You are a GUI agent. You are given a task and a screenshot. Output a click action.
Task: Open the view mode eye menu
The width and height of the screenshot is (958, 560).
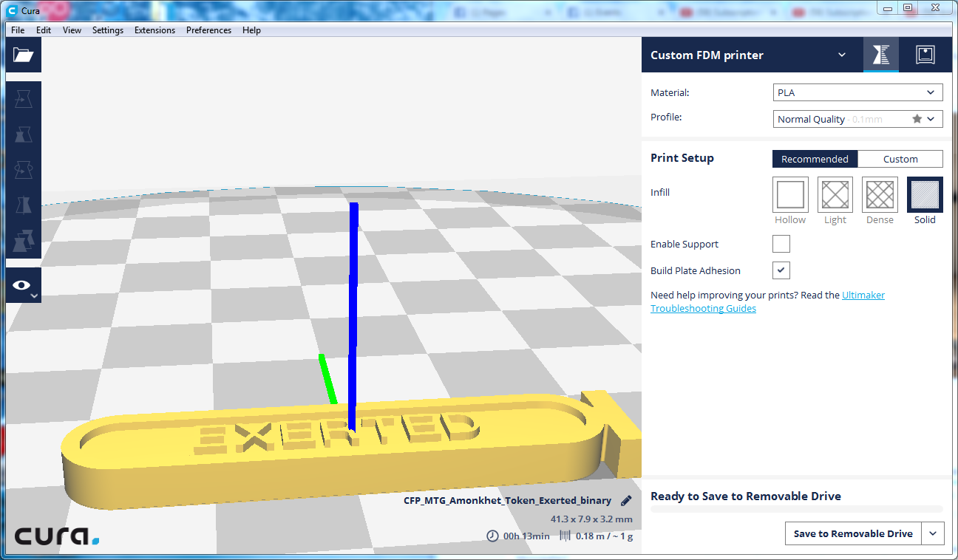(24, 285)
